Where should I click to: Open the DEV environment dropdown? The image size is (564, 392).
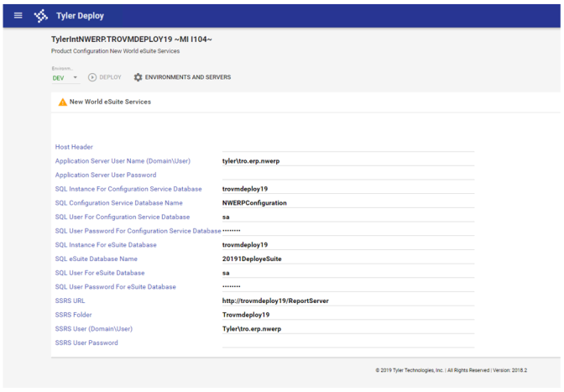coord(65,78)
